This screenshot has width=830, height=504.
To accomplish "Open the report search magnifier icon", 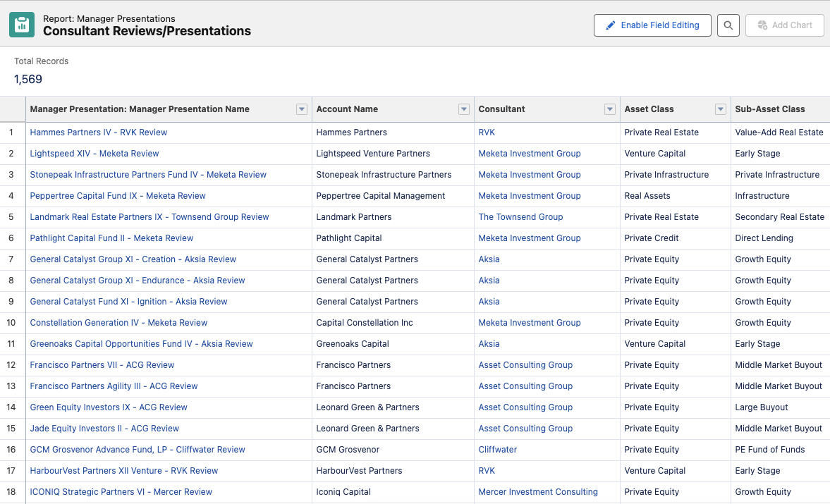I will pos(728,25).
